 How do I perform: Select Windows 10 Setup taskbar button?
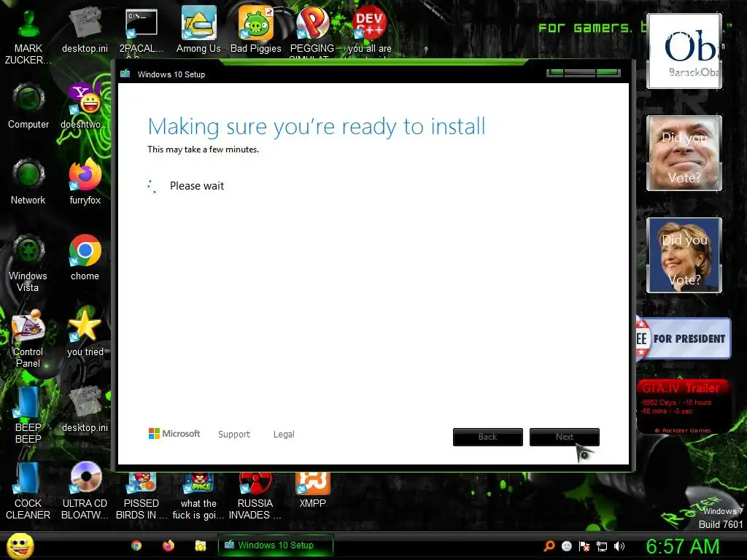[x=275, y=545]
